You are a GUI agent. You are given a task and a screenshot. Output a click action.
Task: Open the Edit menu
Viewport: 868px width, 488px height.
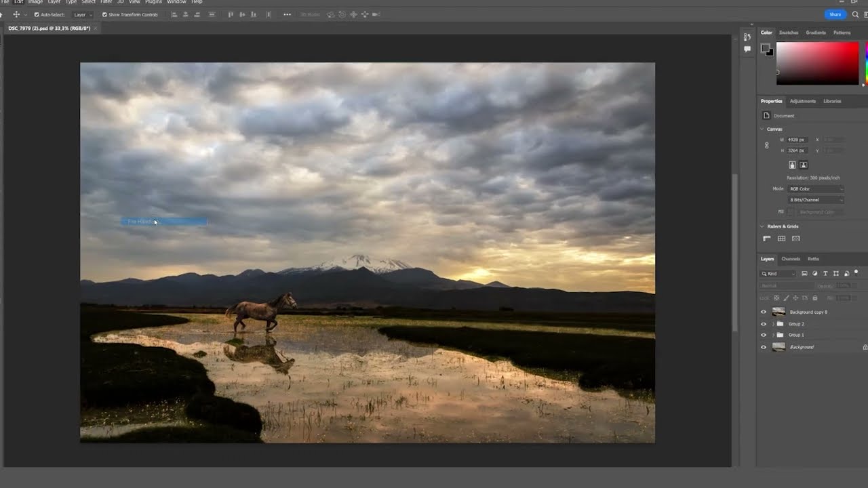(x=18, y=2)
